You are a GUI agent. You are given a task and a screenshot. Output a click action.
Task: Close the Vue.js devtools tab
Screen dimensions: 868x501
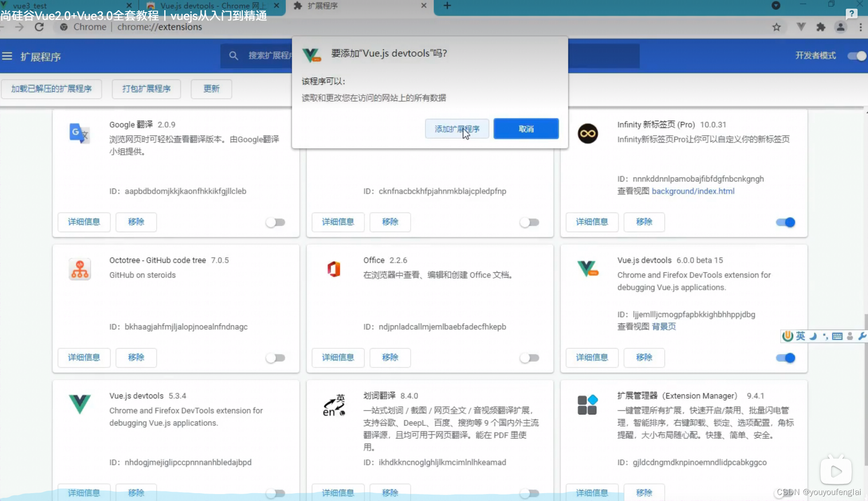[276, 6]
